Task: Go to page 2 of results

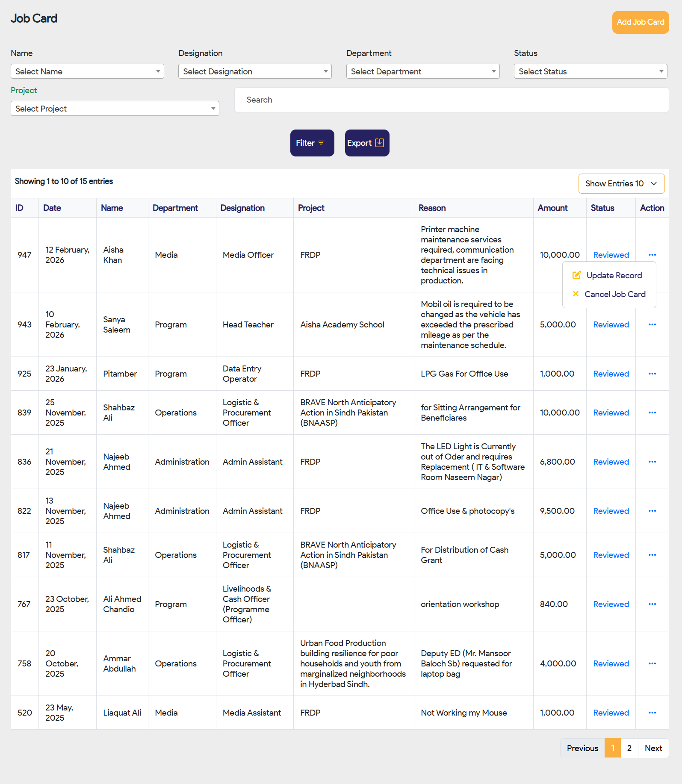Action: (629, 748)
